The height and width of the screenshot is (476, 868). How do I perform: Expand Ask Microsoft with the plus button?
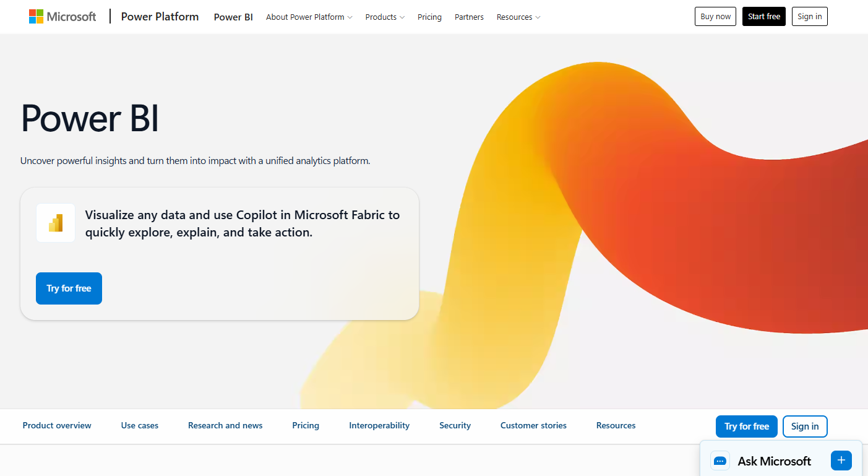tap(841, 461)
